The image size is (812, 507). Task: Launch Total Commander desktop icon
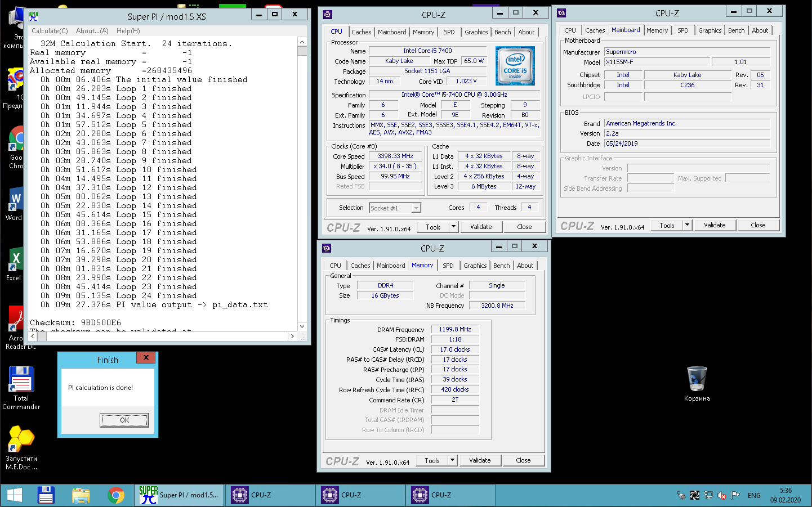(21, 388)
